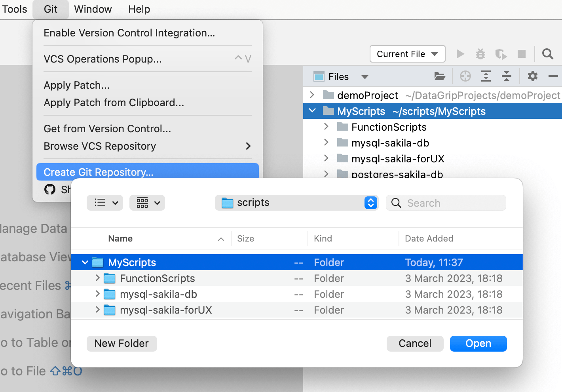This screenshot has height=392, width=562.
Task: Hide the Files panel with minus icon
Action: click(x=553, y=76)
